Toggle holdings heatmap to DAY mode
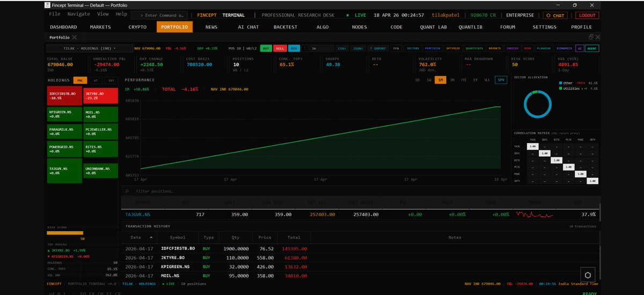The height and width of the screenshot is (295, 644). [111, 80]
